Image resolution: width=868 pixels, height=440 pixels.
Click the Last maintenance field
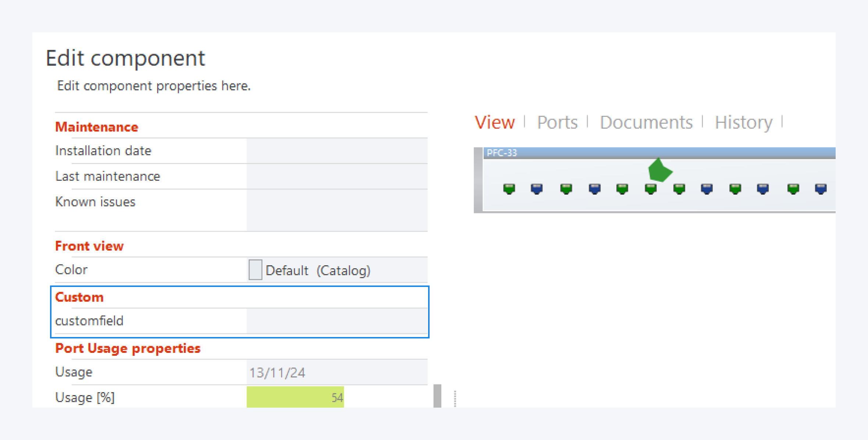coord(337,177)
